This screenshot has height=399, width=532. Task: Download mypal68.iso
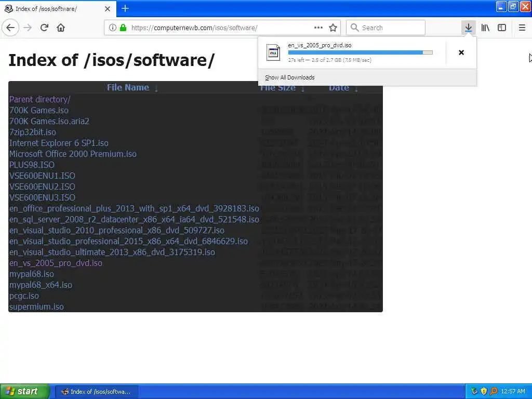coord(31,274)
